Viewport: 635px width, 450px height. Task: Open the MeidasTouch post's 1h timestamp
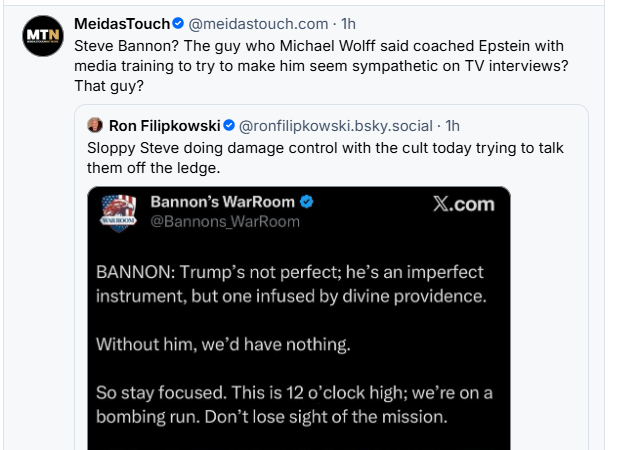[348, 24]
